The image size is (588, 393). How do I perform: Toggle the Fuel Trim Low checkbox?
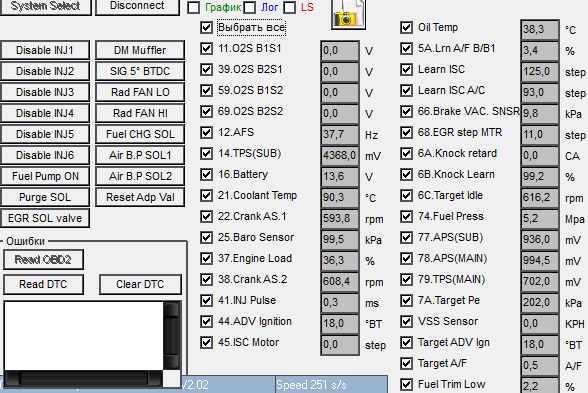click(406, 384)
